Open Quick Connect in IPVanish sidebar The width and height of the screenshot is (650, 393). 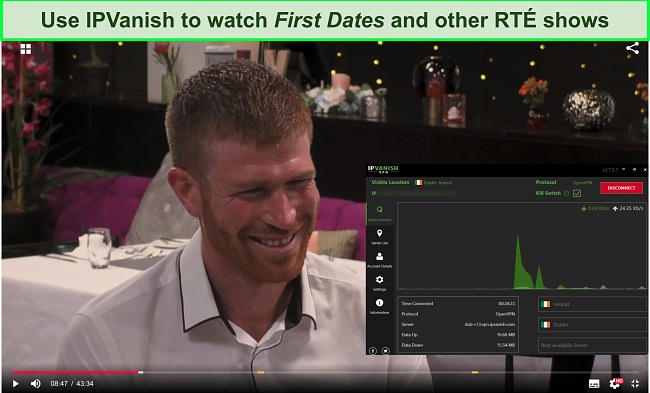click(379, 213)
